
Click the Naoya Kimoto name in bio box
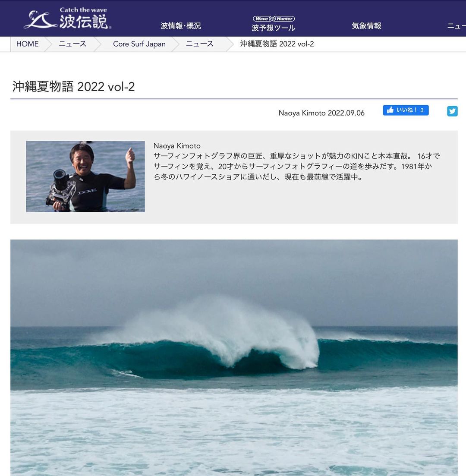point(177,146)
